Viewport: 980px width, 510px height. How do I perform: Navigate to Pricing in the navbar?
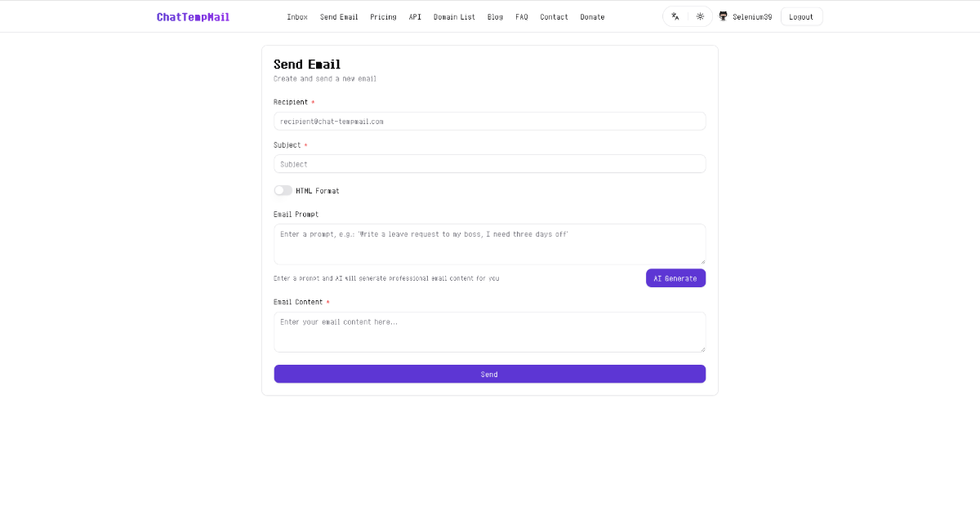pos(383,17)
